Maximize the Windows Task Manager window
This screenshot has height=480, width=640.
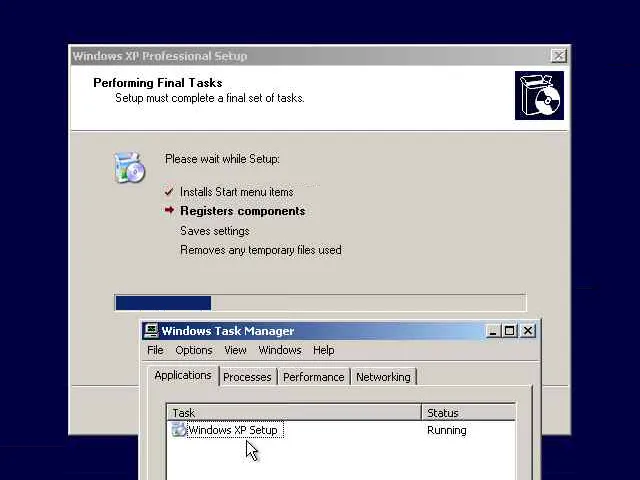coord(510,331)
